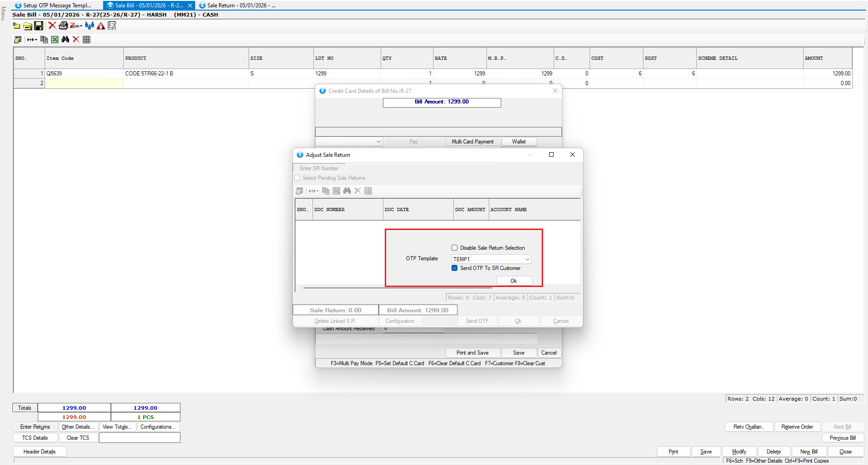Screen dimensions: 868x465
Task: Click the open folder icon
Action: 28,26
